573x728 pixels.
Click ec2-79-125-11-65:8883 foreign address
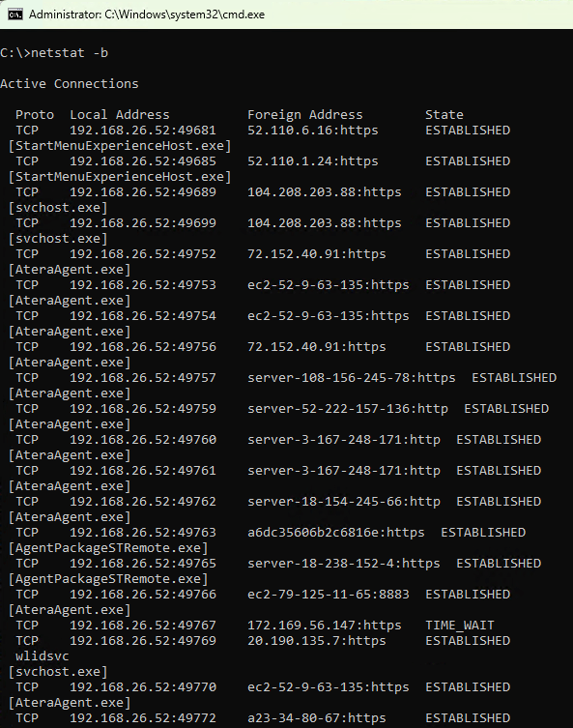(328, 595)
